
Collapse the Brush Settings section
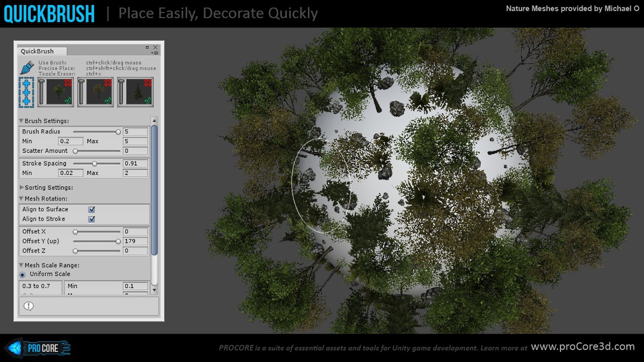point(21,121)
